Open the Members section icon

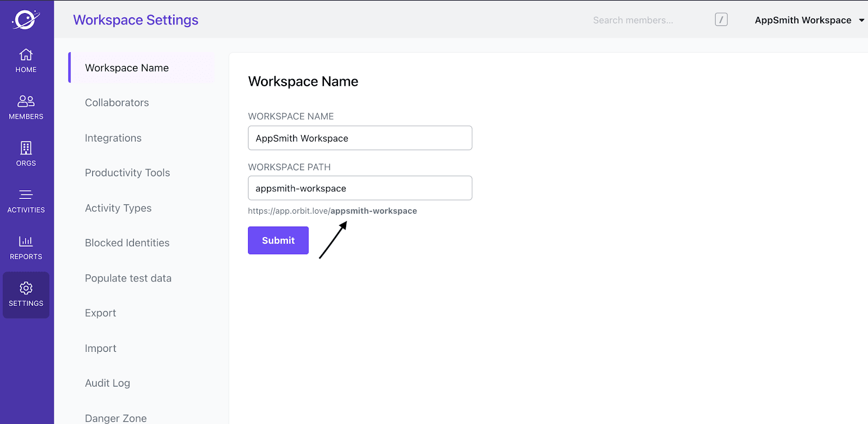(x=26, y=101)
